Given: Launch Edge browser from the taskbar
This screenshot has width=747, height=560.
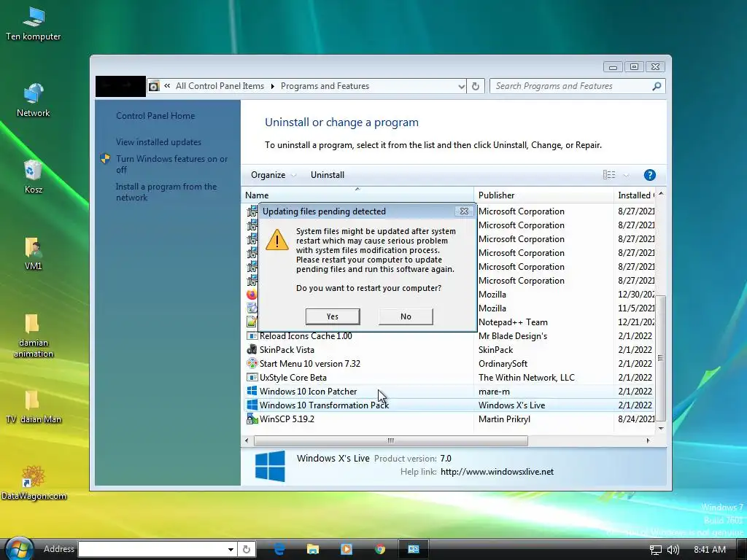Looking at the screenshot, I should tap(279, 549).
